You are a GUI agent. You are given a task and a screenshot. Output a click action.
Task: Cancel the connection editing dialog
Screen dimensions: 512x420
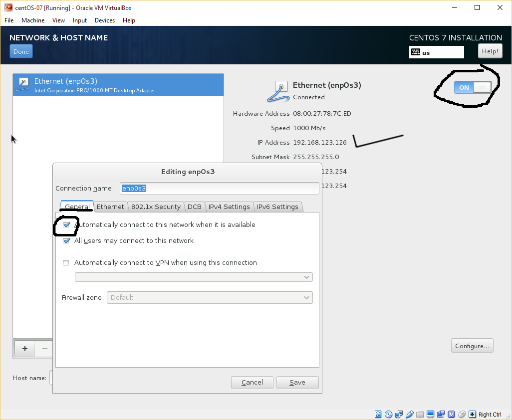[252, 383]
